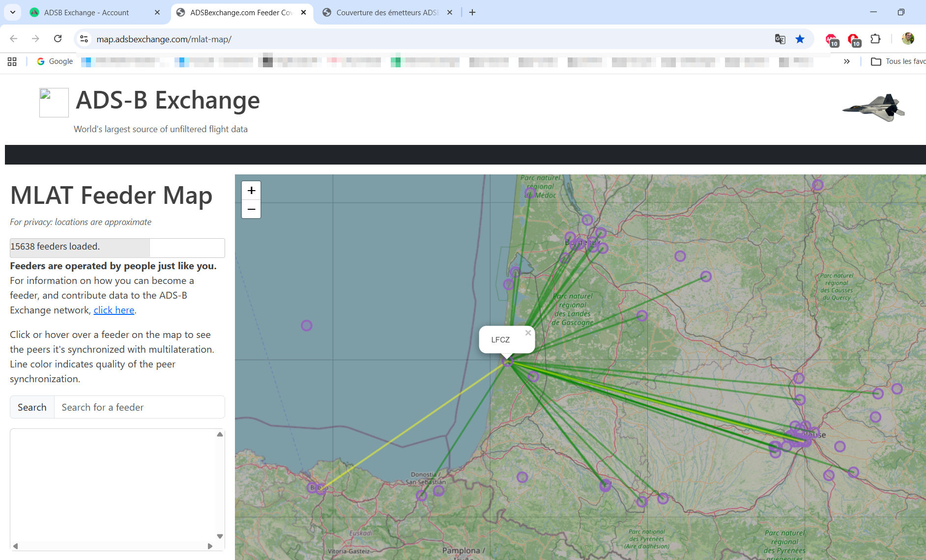
Task: Zoom in on the MLAT map
Action: (x=251, y=191)
